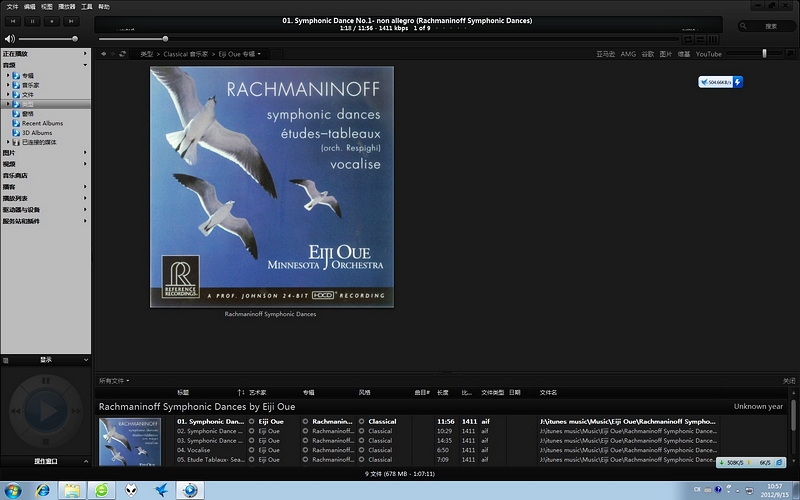Image resolution: width=800 pixels, height=500 pixels.
Task: Open the 视图 menu
Action: tap(46, 7)
